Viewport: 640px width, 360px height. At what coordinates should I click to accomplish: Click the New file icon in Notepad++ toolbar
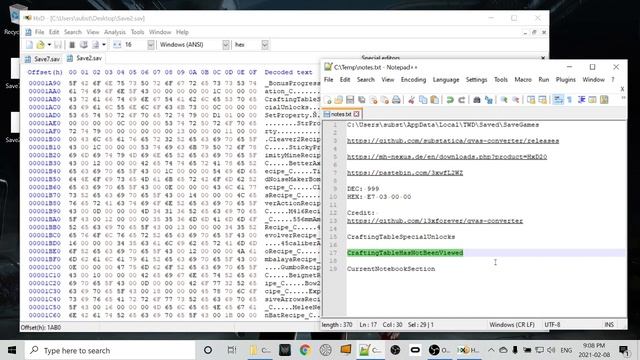[x=327, y=100]
